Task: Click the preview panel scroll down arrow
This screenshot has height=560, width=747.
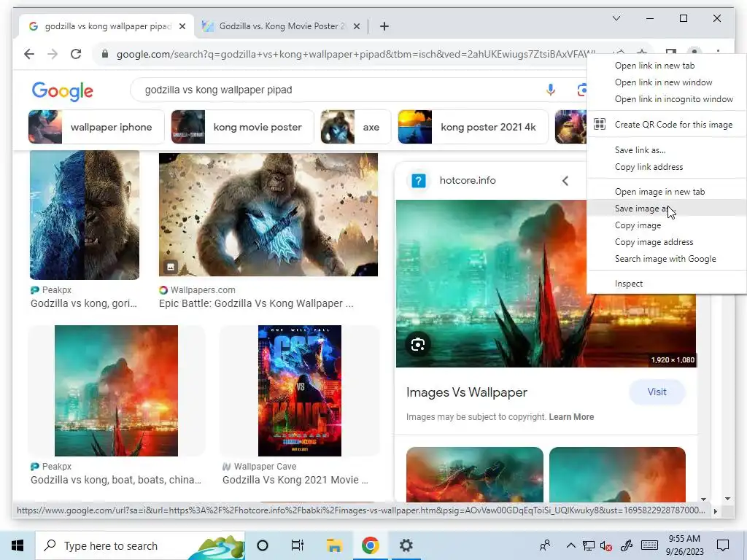Action: [704, 499]
